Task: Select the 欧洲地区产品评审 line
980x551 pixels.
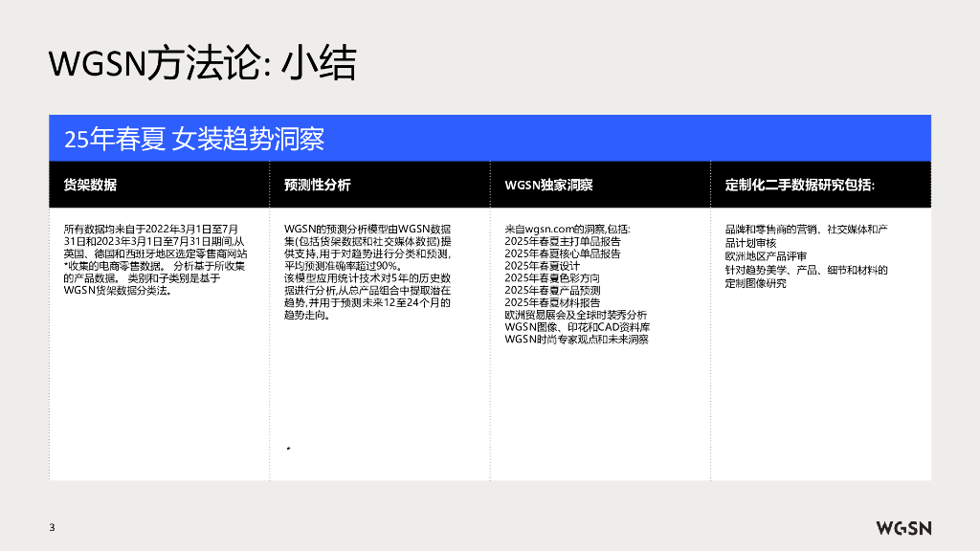Action: [766, 257]
